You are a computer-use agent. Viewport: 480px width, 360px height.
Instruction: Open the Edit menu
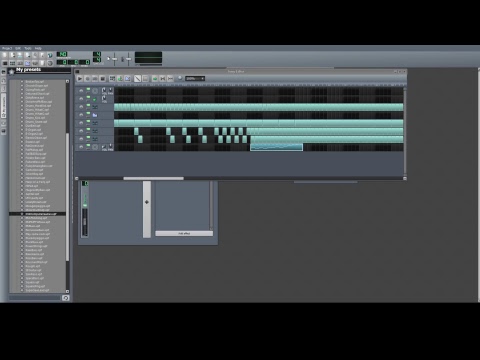pyautogui.click(x=18, y=48)
